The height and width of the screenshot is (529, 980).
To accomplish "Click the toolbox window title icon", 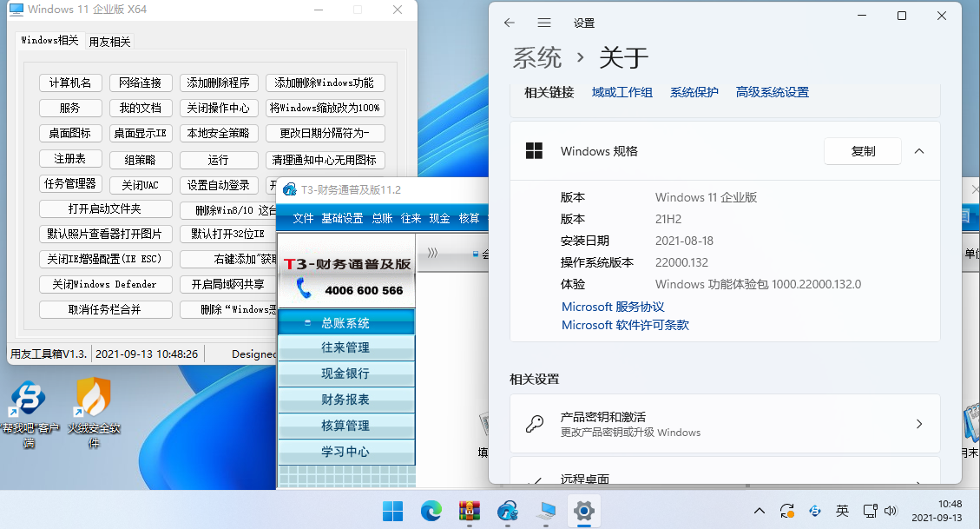I will click(16, 10).
